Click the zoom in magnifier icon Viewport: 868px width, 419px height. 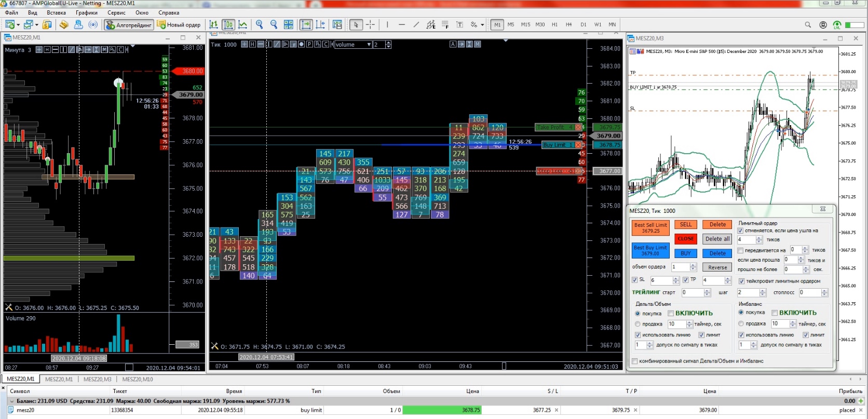260,24
